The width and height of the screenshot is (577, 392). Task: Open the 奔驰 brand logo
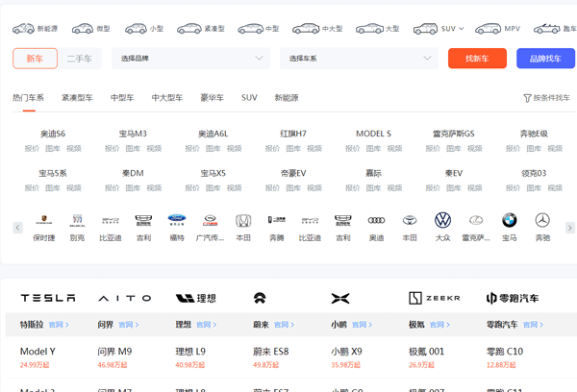pyautogui.click(x=542, y=220)
